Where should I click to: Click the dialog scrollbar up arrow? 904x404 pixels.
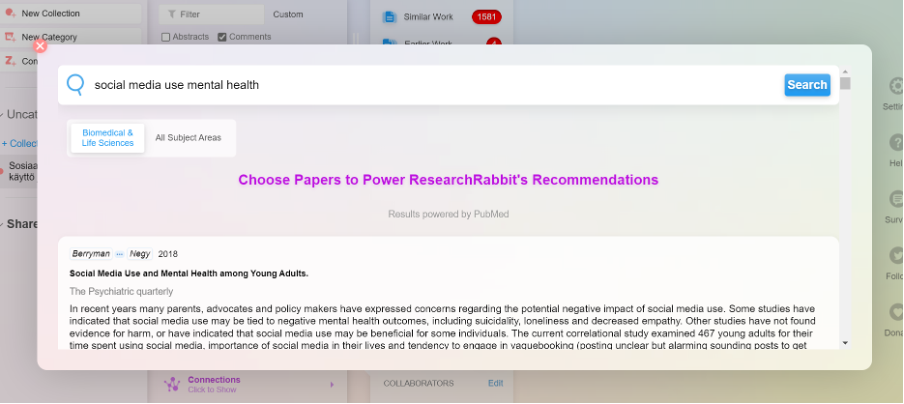point(845,71)
